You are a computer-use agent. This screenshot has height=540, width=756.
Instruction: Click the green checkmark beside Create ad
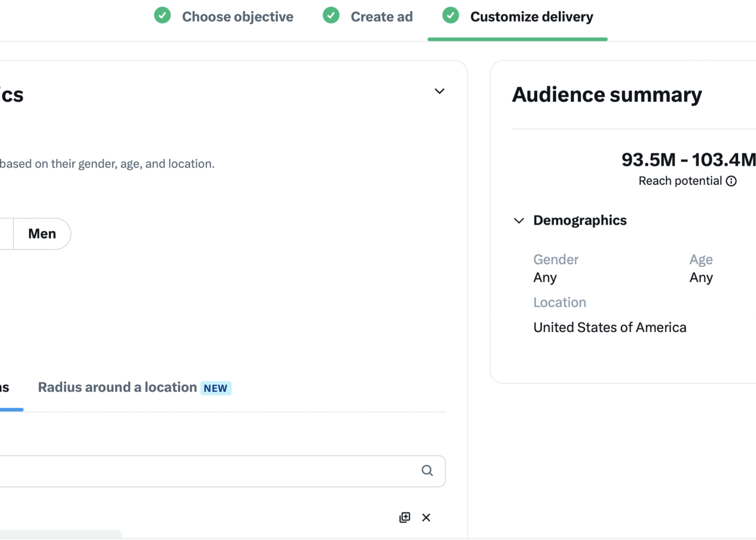pos(331,16)
